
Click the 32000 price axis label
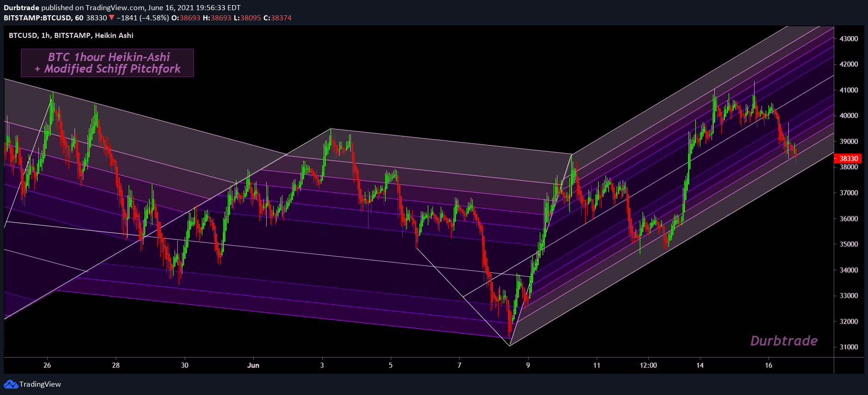(849, 321)
